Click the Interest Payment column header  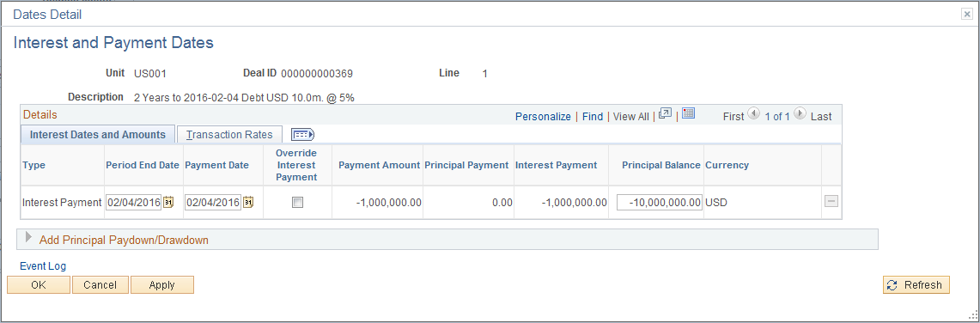click(x=557, y=165)
